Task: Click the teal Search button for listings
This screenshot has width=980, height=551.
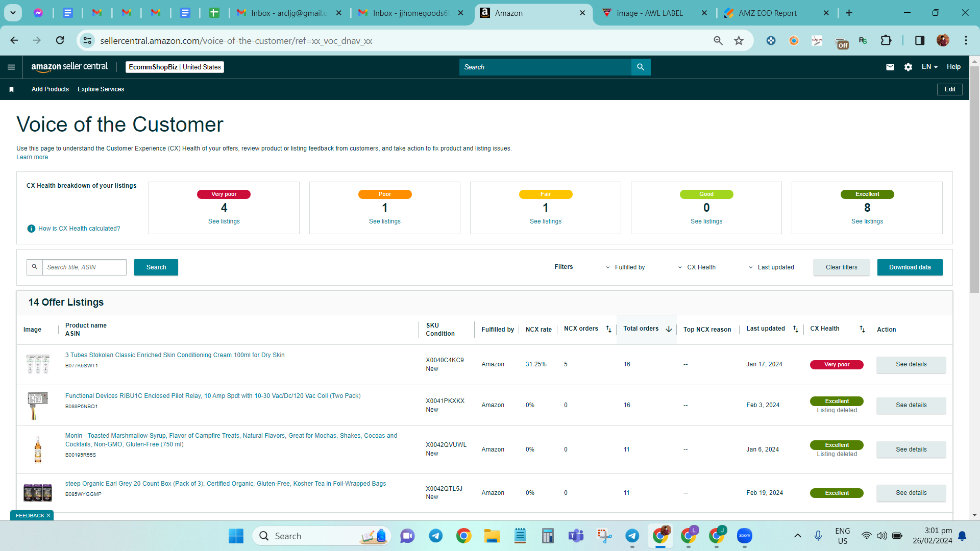Action: pyautogui.click(x=156, y=267)
